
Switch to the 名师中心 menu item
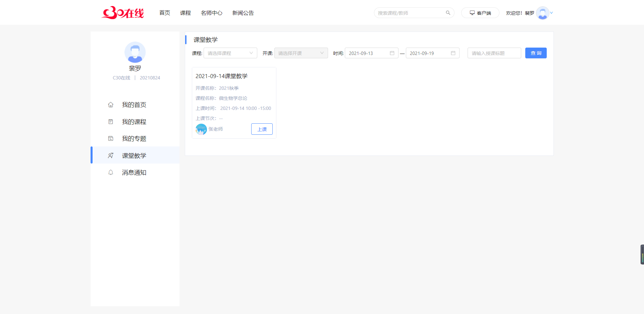tap(211, 13)
